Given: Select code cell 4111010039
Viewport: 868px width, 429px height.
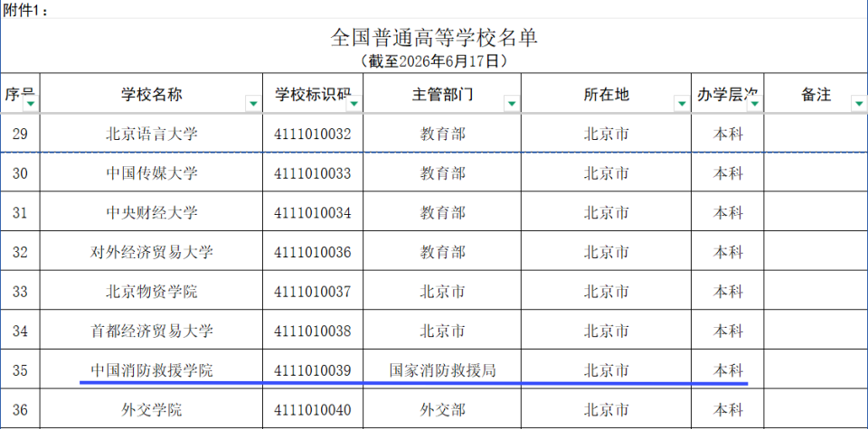Looking at the screenshot, I should coord(313,369).
